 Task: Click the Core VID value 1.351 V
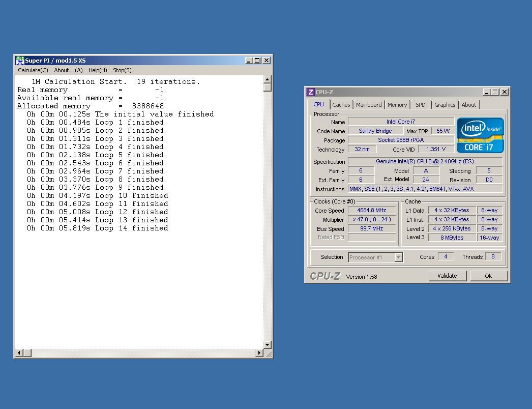click(436, 149)
